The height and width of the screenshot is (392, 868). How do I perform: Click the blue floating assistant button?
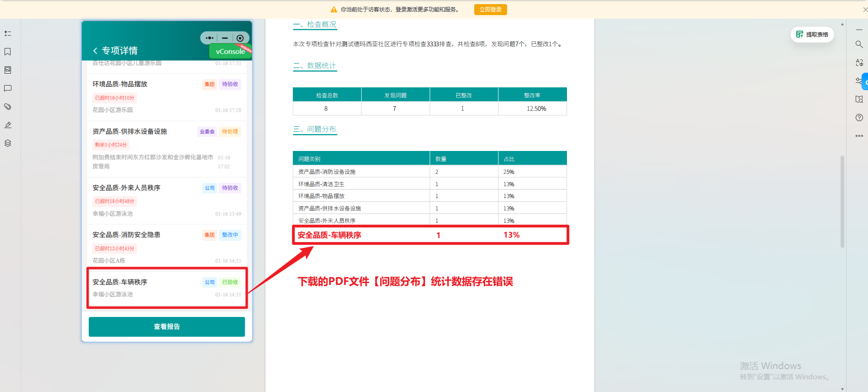[865, 81]
